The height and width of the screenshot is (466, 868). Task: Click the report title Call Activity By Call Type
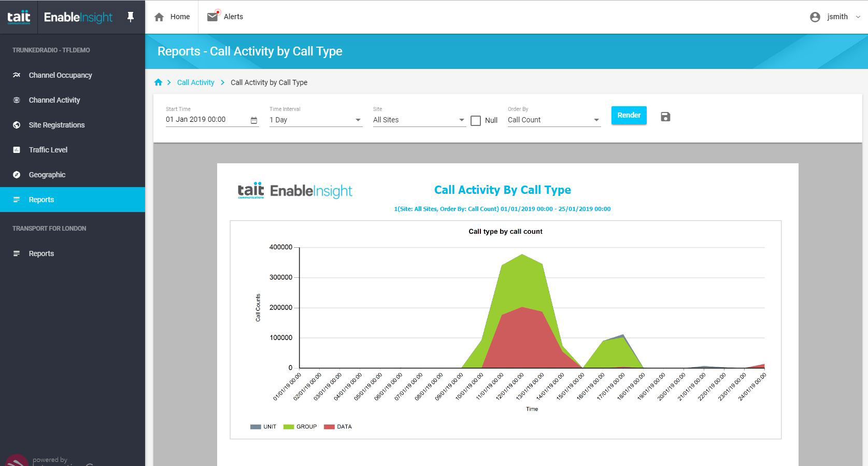click(x=503, y=190)
